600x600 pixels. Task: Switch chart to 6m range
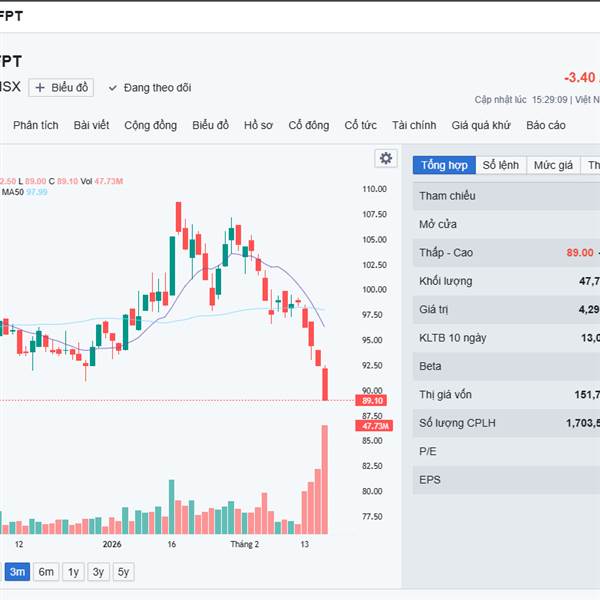click(46, 572)
